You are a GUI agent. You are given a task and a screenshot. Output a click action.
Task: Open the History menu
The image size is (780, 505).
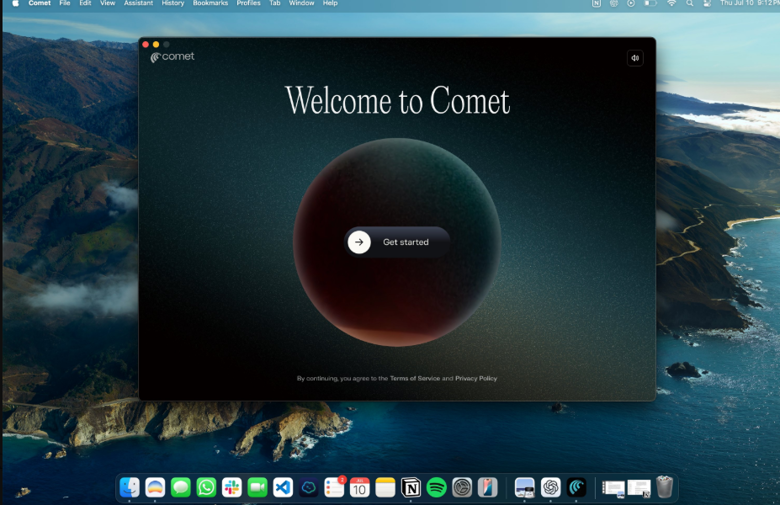coord(173,3)
